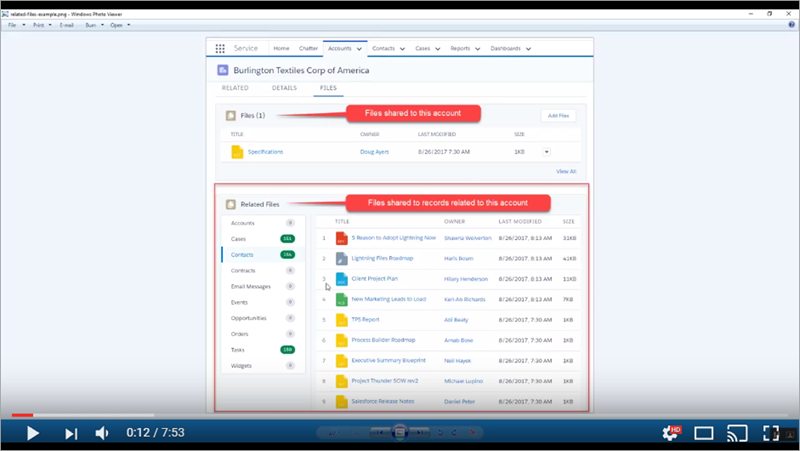The width and height of the screenshot is (800, 451).
Task: Select Widgets in Related Files list
Action: (x=263, y=366)
